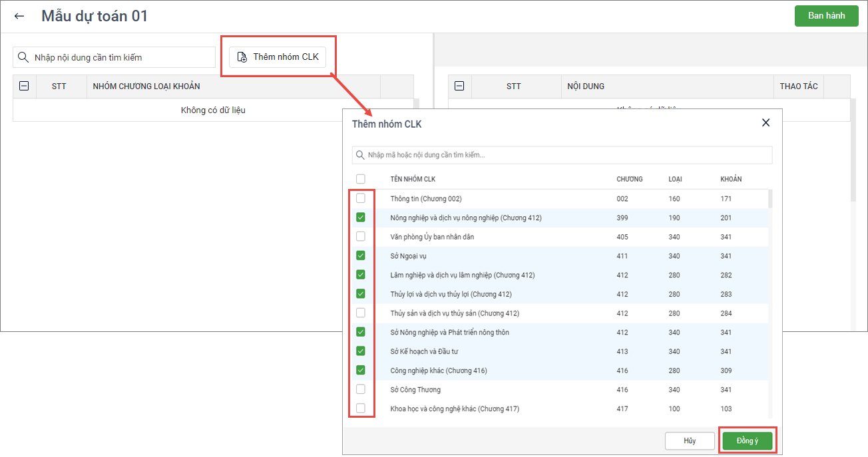Confirm with the Đồng ý button
Screen dimensions: 868x457
pyautogui.click(x=747, y=441)
